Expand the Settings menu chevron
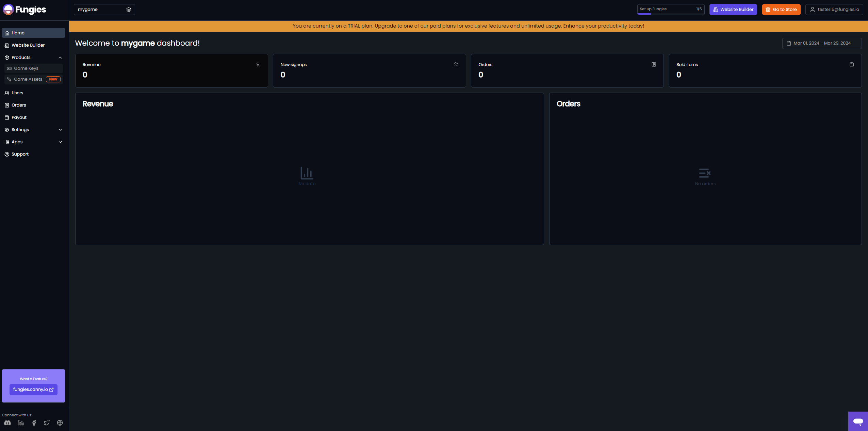 coord(60,130)
